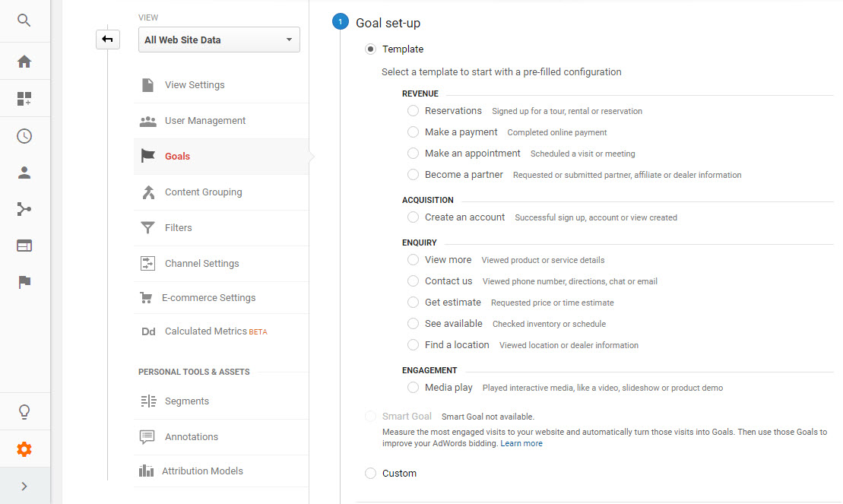The image size is (843, 504).
Task: Open Real-Time clock icon in sidebar
Action: tap(24, 136)
